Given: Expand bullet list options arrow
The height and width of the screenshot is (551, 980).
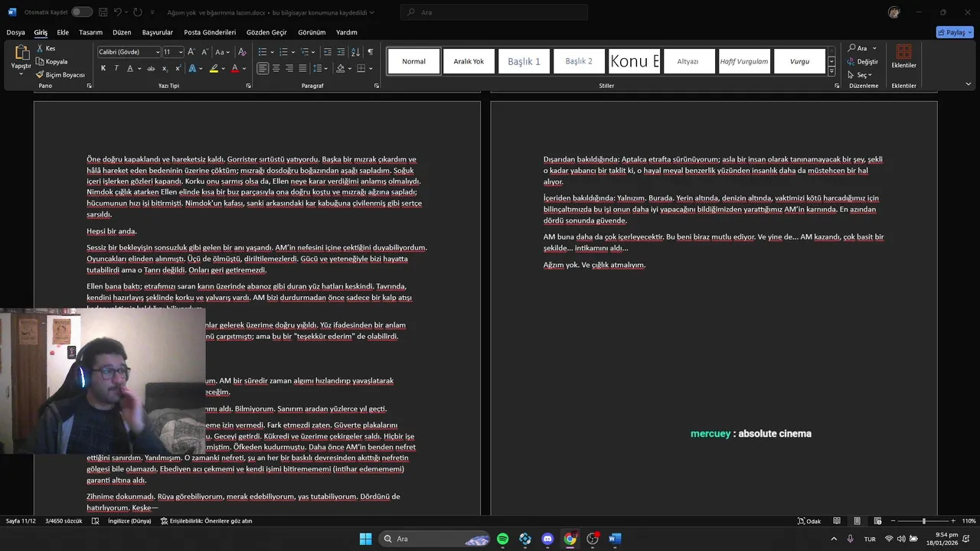Looking at the screenshot, I should 271,52.
